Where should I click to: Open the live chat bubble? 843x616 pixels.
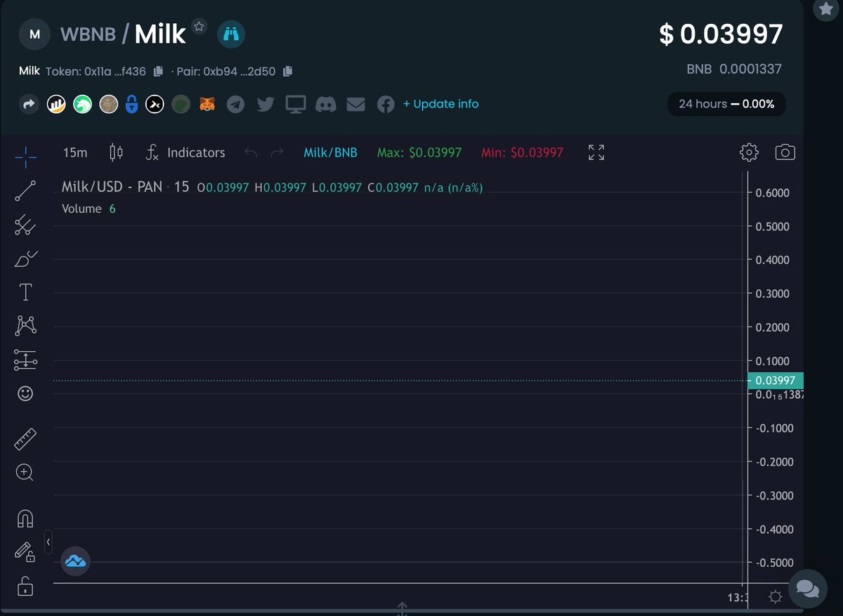(x=807, y=589)
